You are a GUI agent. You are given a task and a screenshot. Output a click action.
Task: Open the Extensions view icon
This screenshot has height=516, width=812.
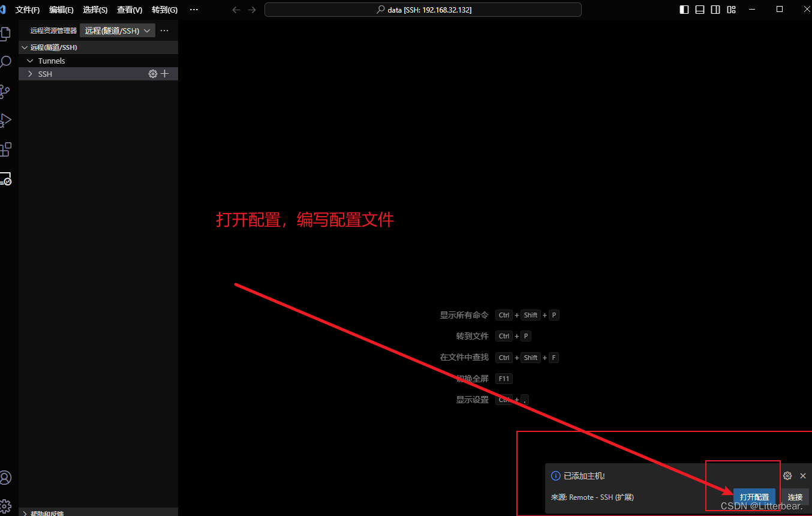6,149
